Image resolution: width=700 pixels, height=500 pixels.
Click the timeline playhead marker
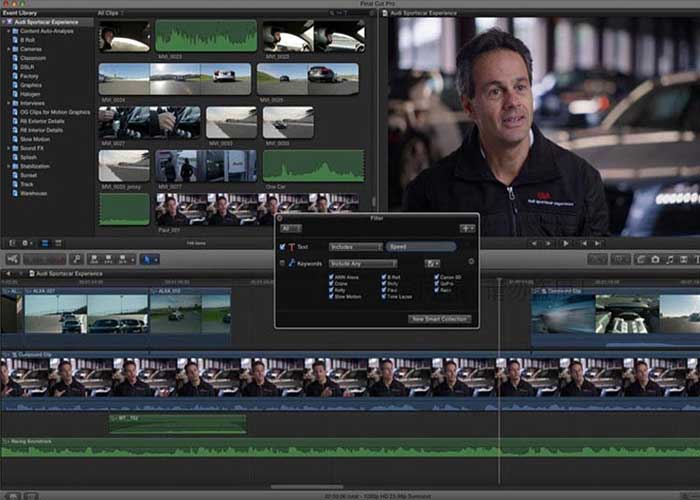pos(500,280)
